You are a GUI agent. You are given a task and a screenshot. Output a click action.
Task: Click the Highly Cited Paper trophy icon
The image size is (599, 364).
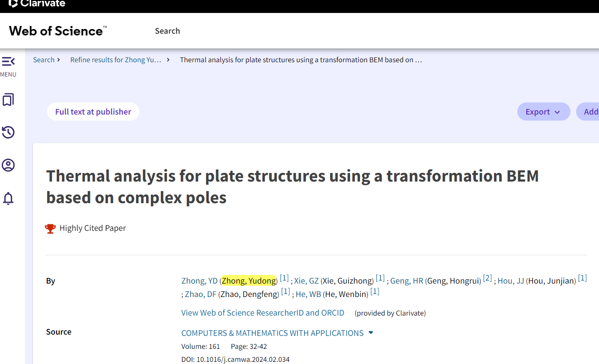coord(51,228)
